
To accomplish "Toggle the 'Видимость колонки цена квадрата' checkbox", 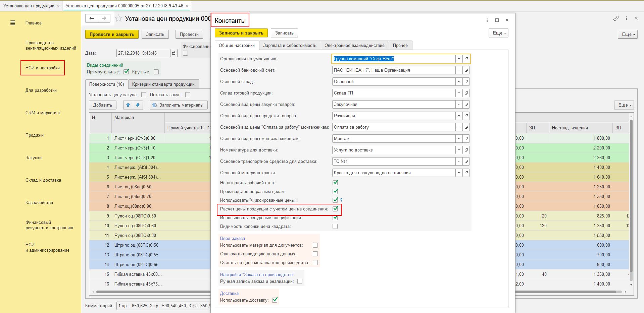I will coord(335,227).
